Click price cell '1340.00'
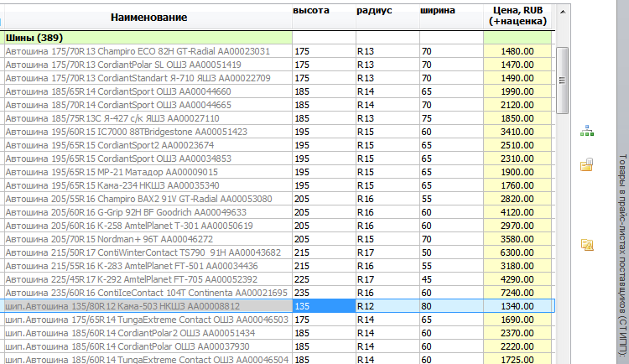Viewport: 629px width, 364px height. (517, 306)
